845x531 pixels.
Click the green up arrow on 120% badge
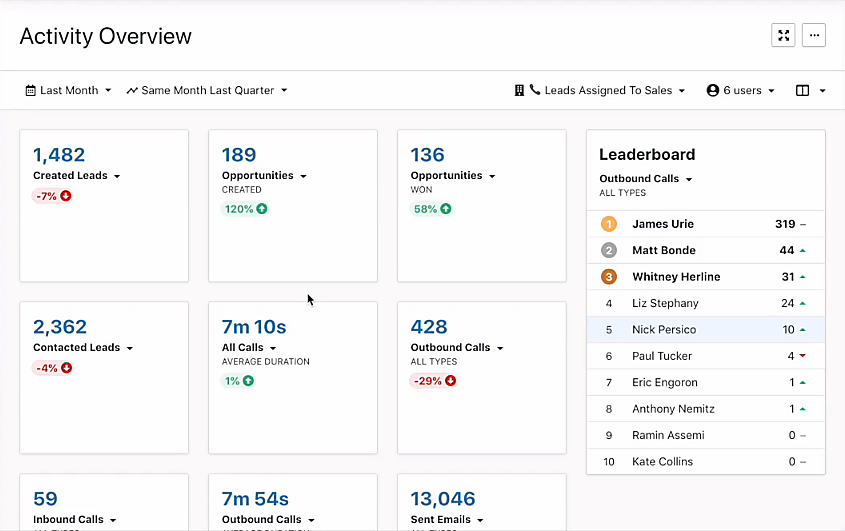coord(262,209)
